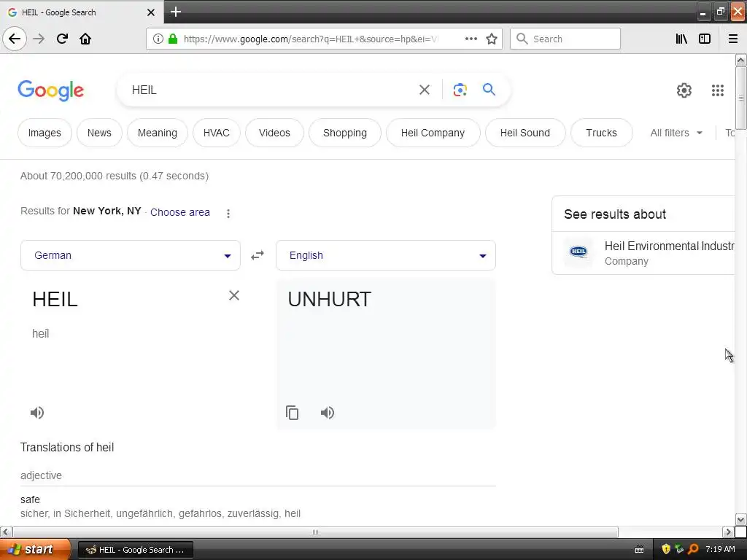Click the vertical scrollbar thumb
Screen dimensions: 747x560
pyautogui.click(x=740, y=98)
